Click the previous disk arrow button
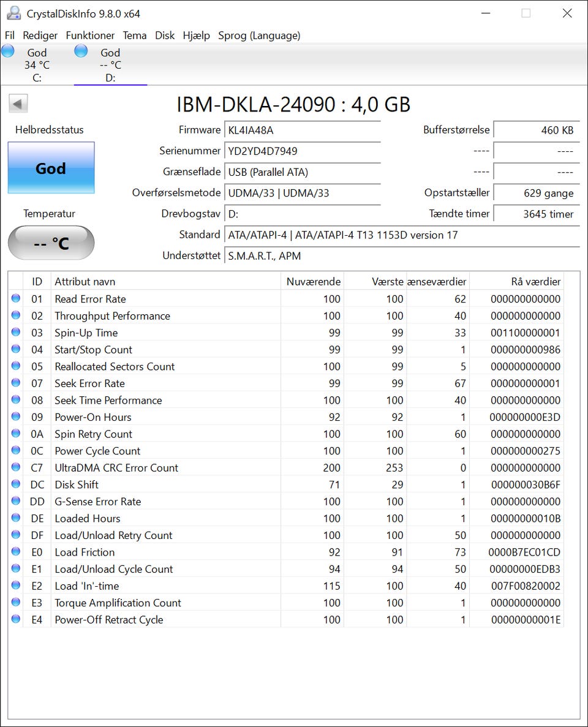The image size is (588, 727). [x=18, y=104]
